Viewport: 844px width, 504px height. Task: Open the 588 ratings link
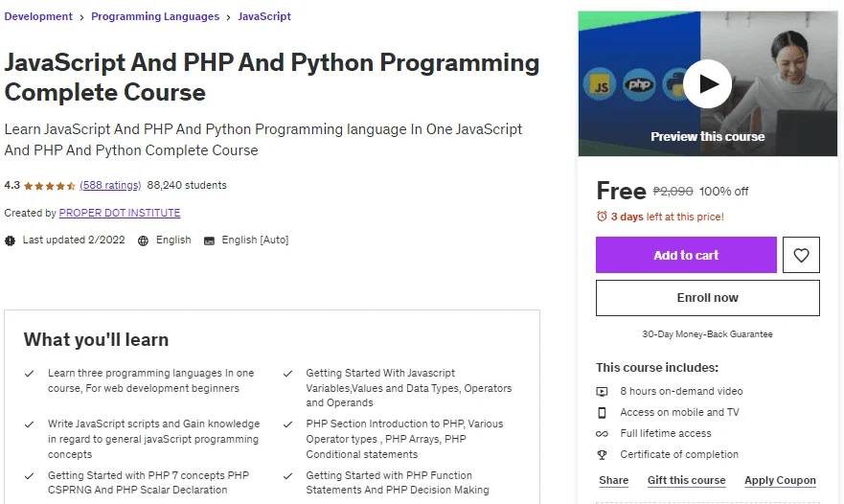110,185
